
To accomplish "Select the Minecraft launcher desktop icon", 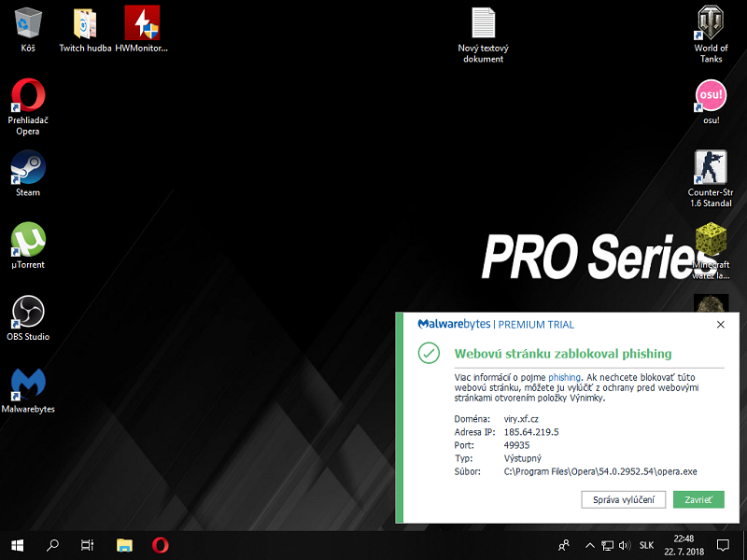I will [x=711, y=250].
